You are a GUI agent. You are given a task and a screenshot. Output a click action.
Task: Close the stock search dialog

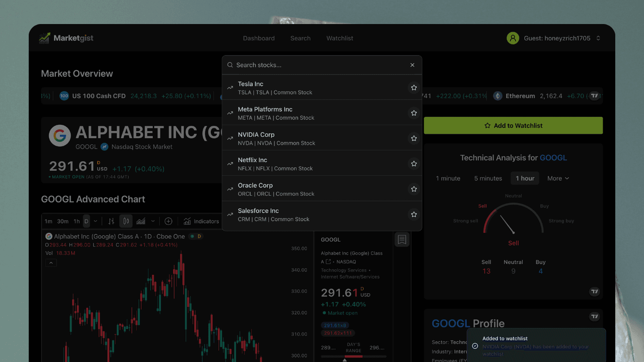pos(412,65)
